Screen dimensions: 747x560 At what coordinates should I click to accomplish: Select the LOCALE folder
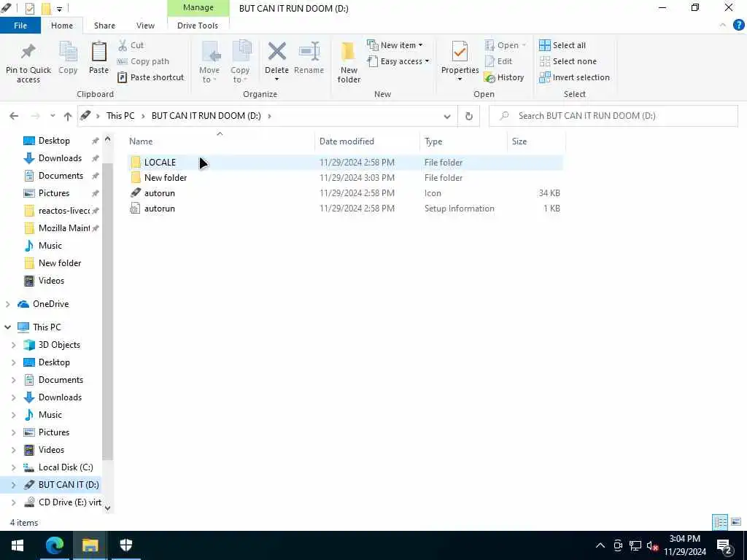click(345, 163)
